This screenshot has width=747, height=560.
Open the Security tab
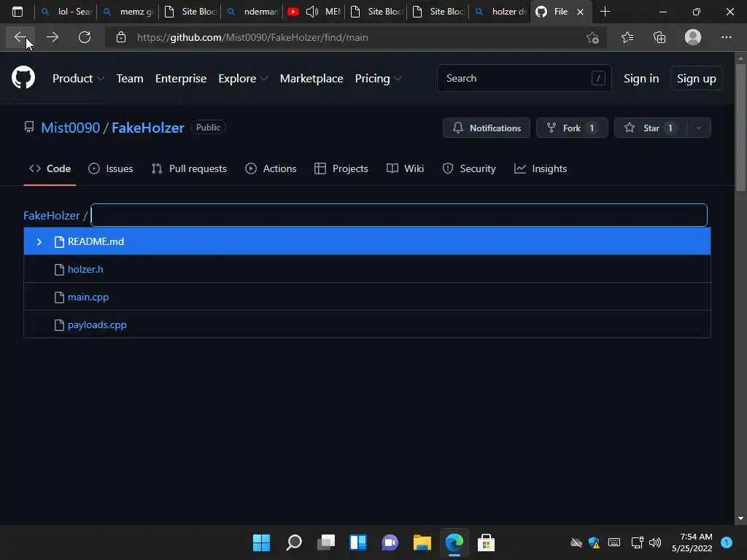pos(469,168)
